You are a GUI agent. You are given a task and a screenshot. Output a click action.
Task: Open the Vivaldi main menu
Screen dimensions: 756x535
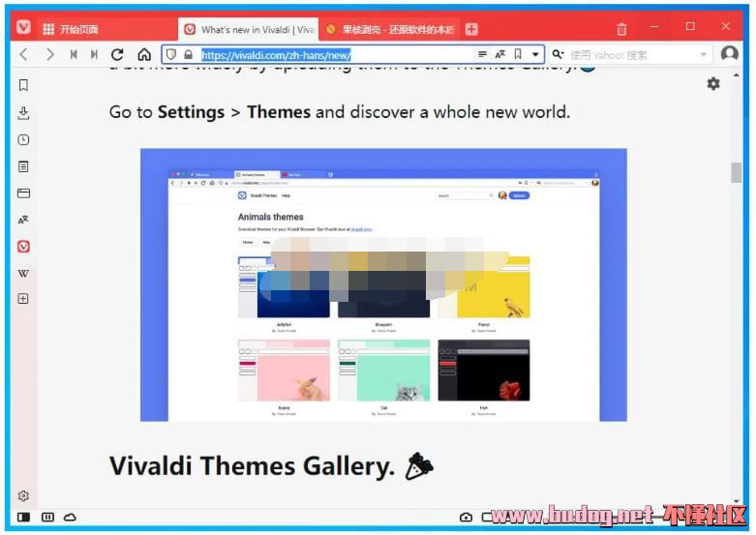[23, 28]
